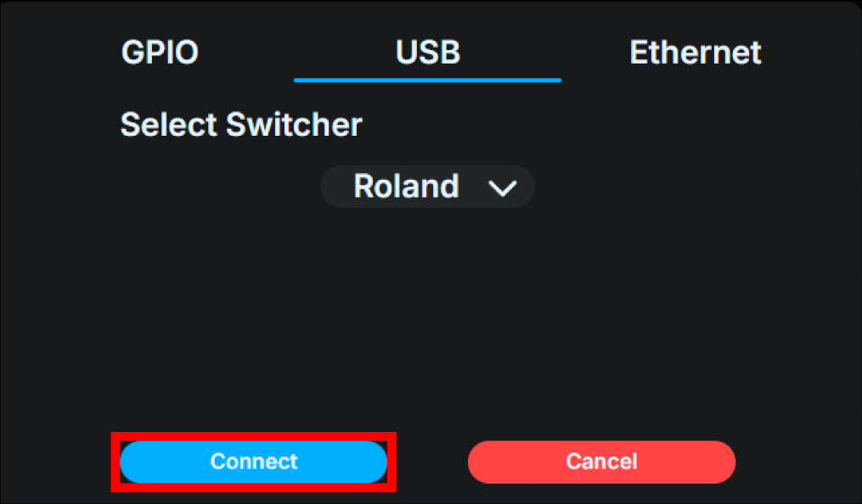The image size is (862, 504).
Task: Open the USB tab
Action: point(427,52)
